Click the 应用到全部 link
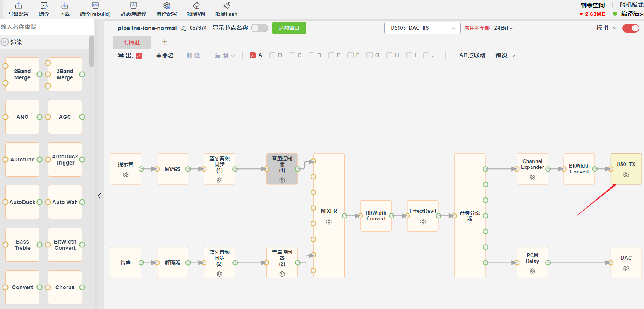Image resolution: width=644 pixels, height=309 pixels. (477, 28)
